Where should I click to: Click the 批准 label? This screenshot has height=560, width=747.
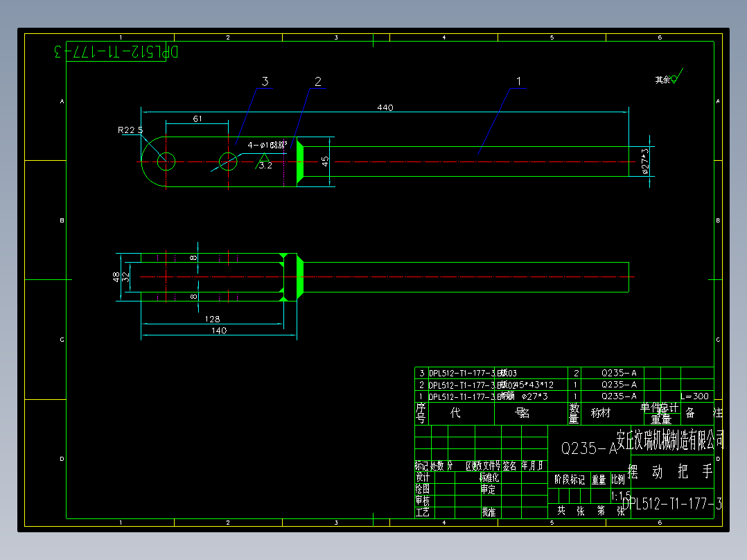point(489,512)
